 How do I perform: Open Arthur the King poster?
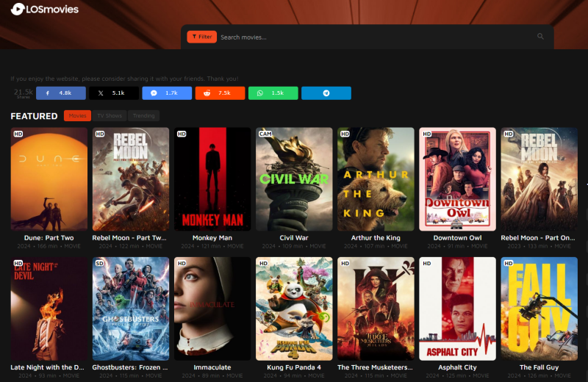pos(376,179)
